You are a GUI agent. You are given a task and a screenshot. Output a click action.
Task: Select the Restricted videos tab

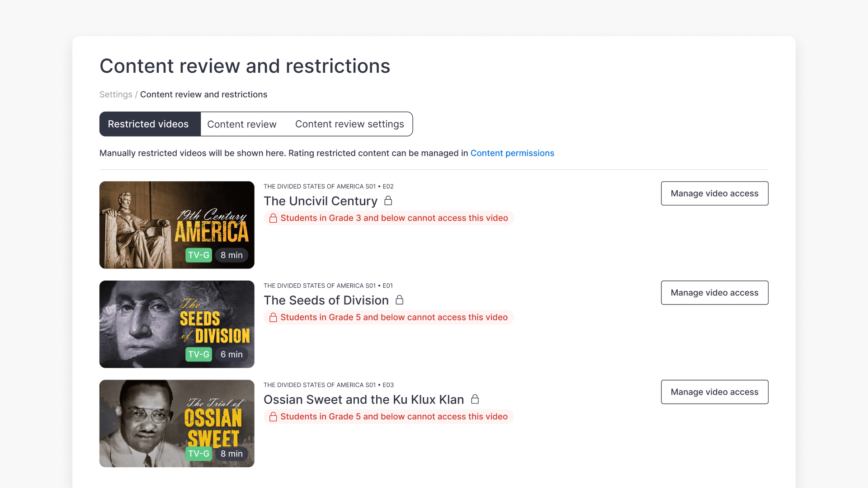tap(149, 124)
